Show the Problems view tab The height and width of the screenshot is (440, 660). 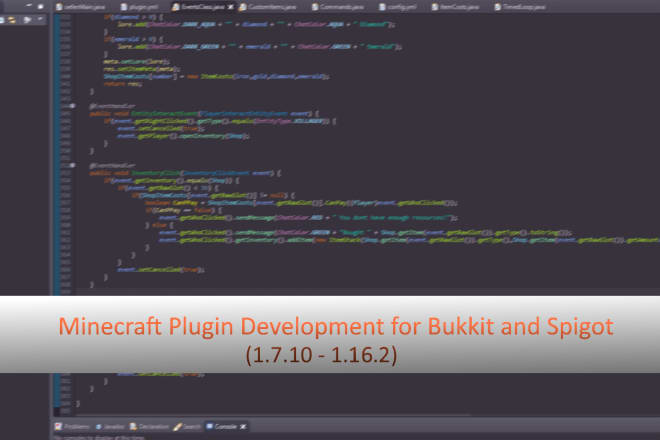tap(72, 427)
